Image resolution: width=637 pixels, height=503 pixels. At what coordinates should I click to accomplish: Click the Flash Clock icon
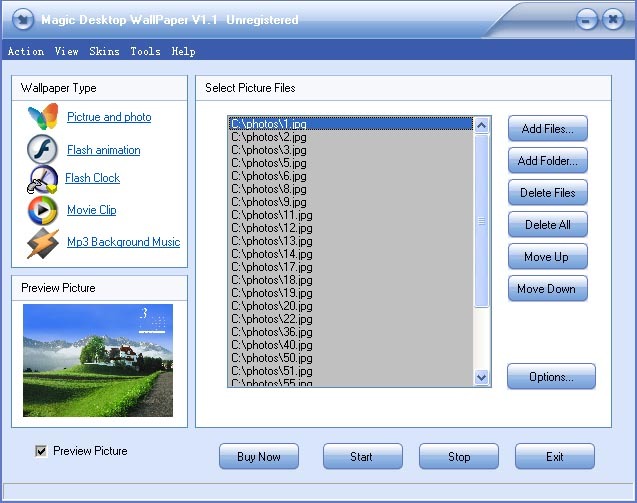click(42, 180)
